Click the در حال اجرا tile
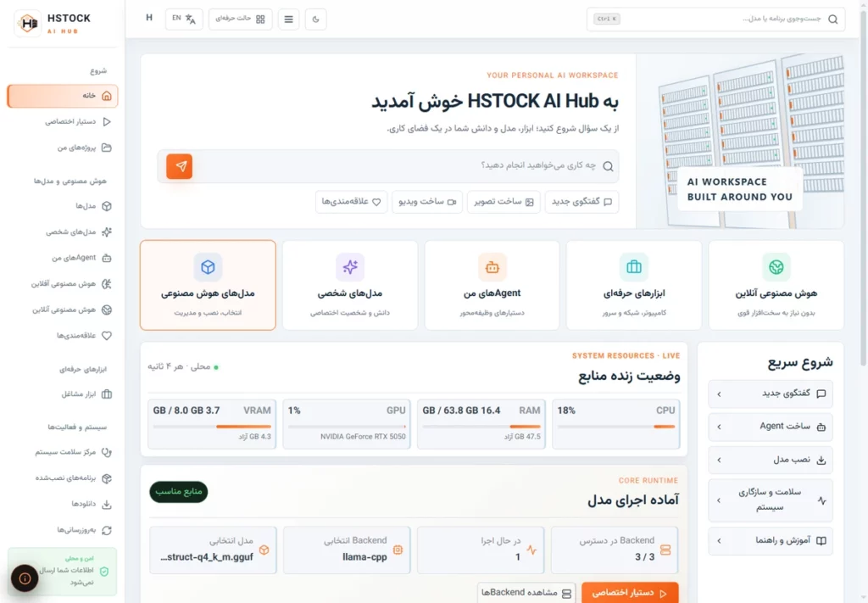Viewport: 868px width, 603px height. click(x=481, y=550)
